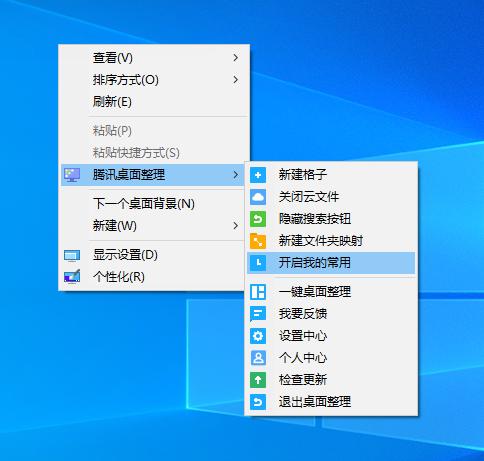
Task: Click the greyed-out 粘贴快捷方式(S) entry
Action: (154, 153)
